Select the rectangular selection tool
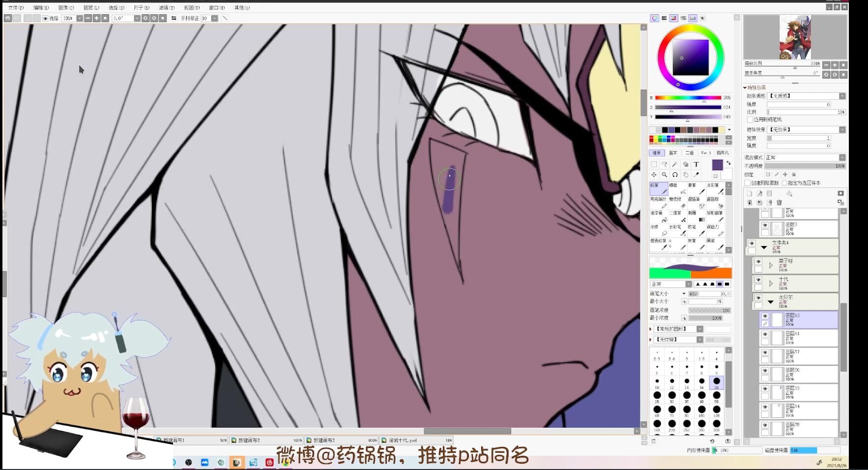868x470 pixels. tap(654, 165)
